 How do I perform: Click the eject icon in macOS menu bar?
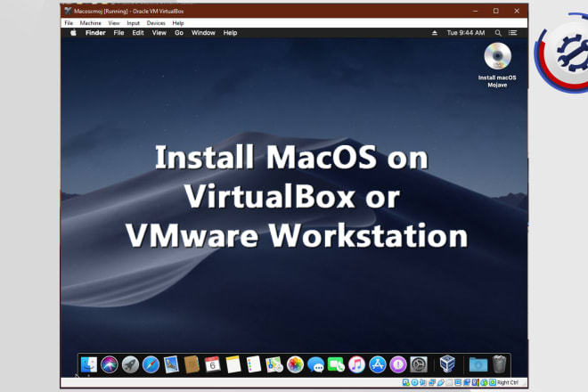(434, 33)
